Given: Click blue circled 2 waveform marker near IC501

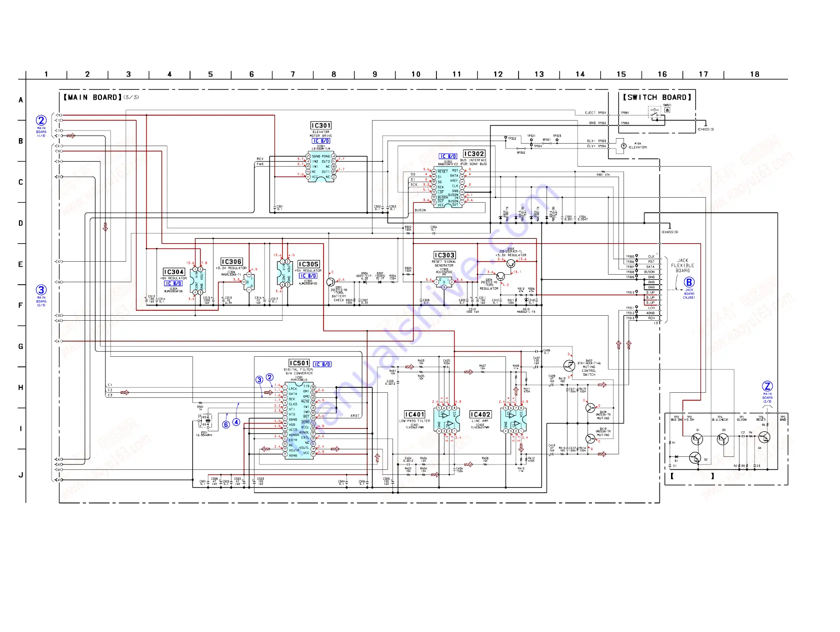Looking at the screenshot, I should coord(269,377).
